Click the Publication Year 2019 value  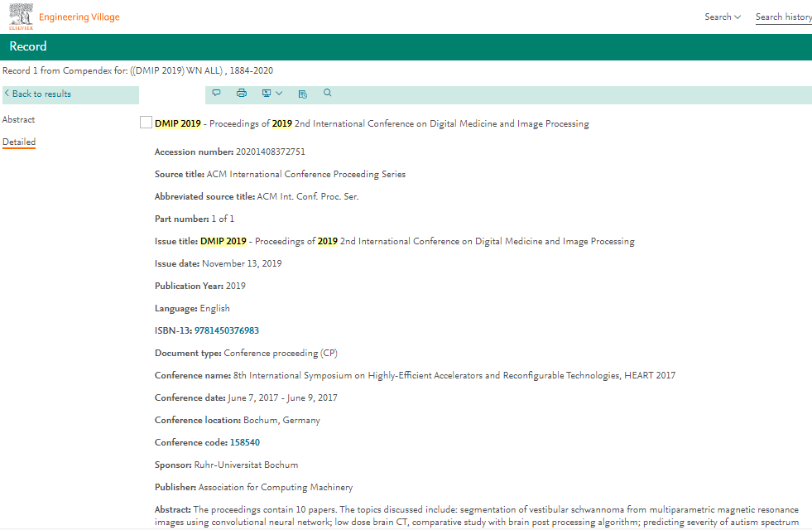pos(236,286)
